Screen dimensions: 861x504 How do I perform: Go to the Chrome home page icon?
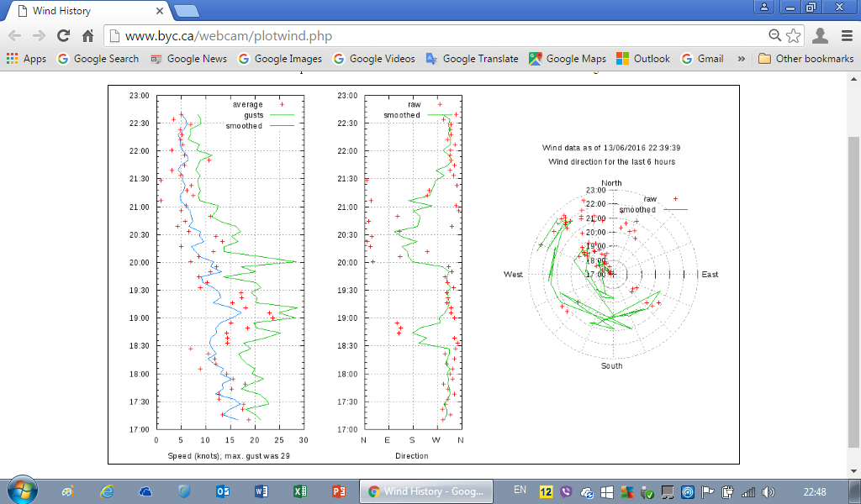coord(87,36)
